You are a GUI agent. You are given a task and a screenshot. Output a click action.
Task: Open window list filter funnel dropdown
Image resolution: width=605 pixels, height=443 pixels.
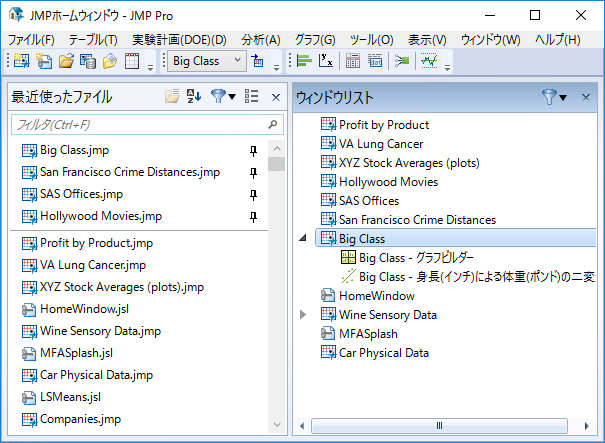tap(554, 97)
